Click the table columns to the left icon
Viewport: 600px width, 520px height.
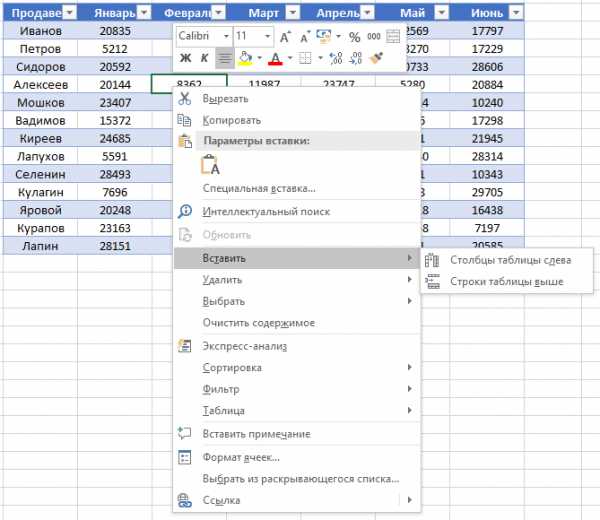[x=432, y=260]
